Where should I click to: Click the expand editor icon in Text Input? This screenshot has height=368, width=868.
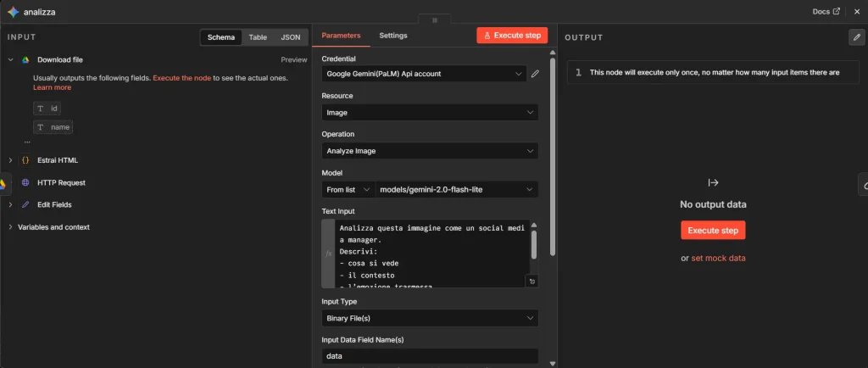pos(532,282)
